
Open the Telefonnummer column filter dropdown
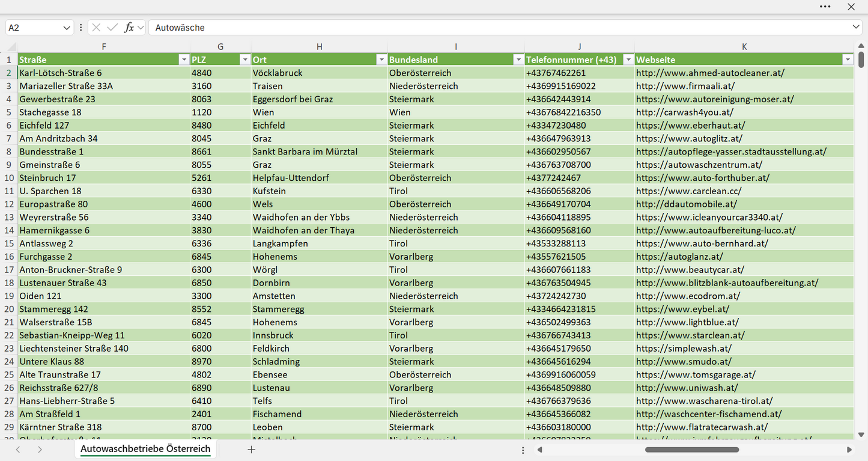pyautogui.click(x=628, y=60)
